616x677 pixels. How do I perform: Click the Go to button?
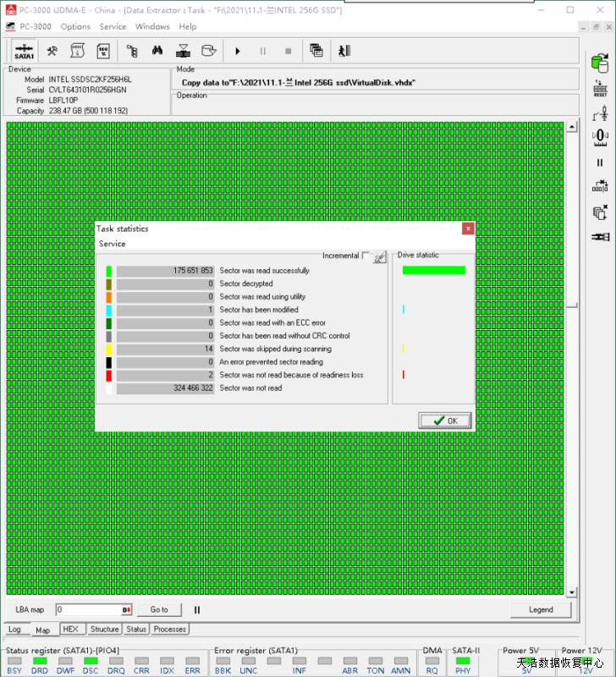pyautogui.click(x=159, y=609)
